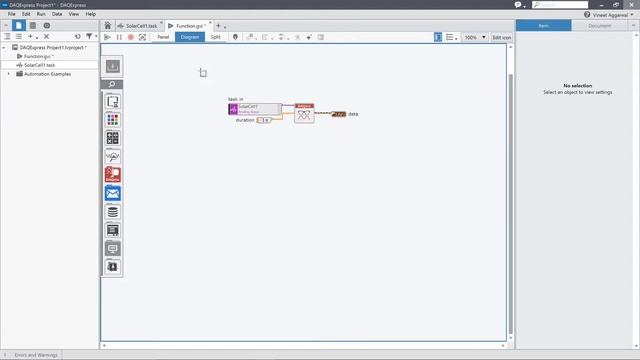This screenshot has width=640, height=360.
Task: Switch to Panel view
Action: coord(163,37)
